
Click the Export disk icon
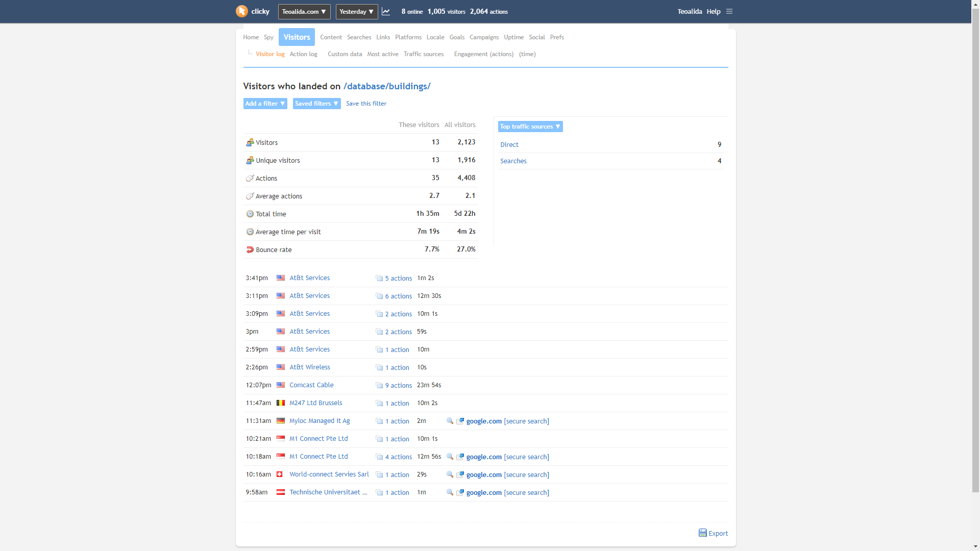[703, 533]
